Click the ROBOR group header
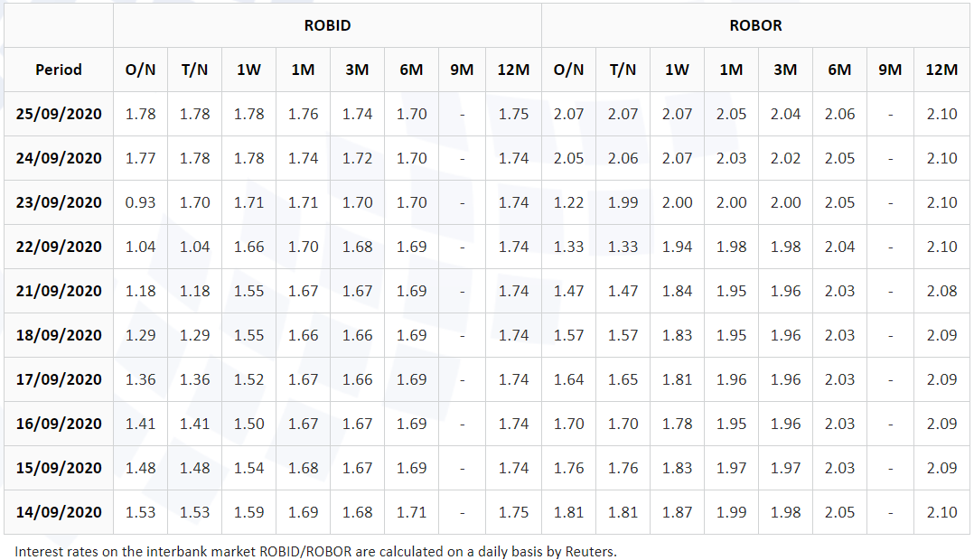The height and width of the screenshot is (560, 974). click(755, 25)
